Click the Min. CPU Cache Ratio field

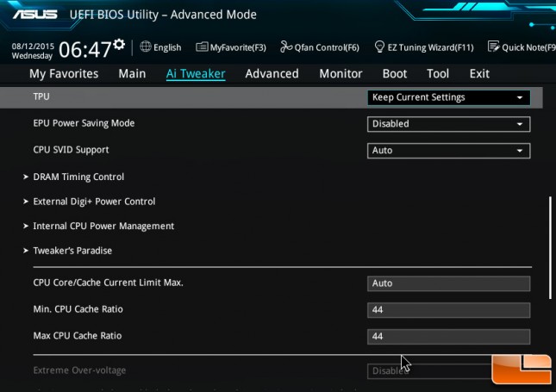tap(449, 310)
